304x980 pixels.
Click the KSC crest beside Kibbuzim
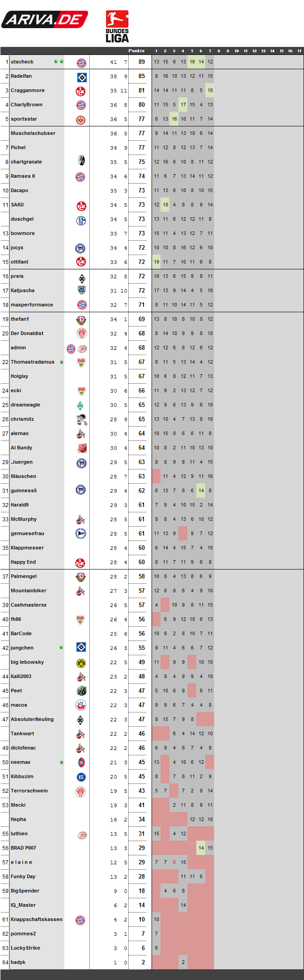click(x=81, y=777)
